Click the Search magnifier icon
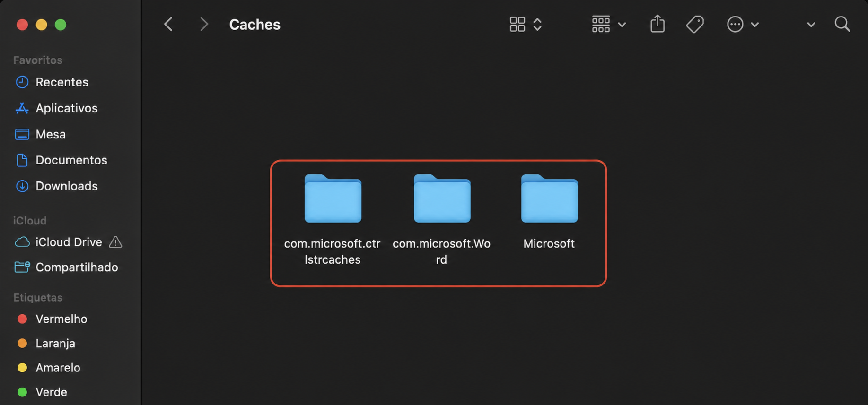This screenshot has height=405, width=868. [842, 24]
